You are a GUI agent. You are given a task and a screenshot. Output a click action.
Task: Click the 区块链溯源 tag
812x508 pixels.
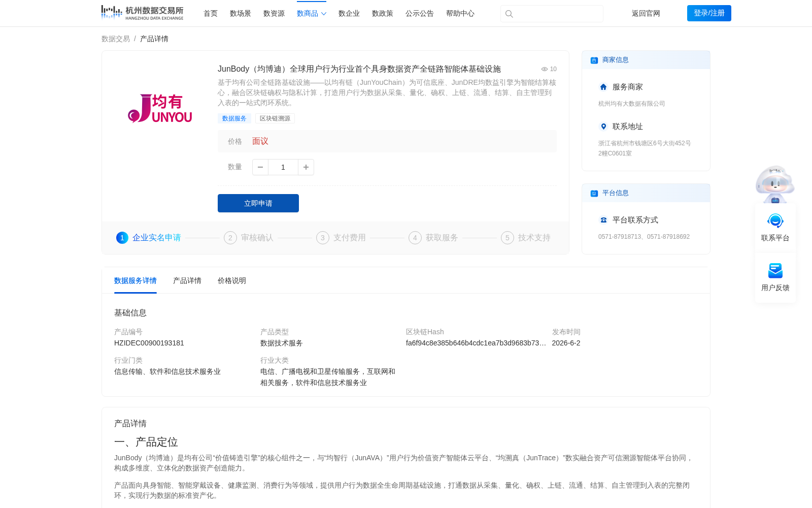(275, 118)
